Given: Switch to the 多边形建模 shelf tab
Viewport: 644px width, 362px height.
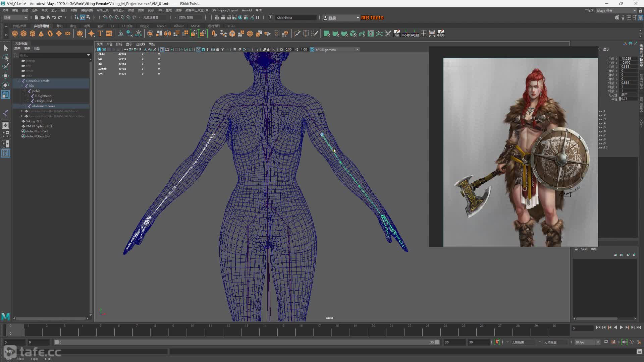Looking at the screenshot, I should tap(41, 26).
